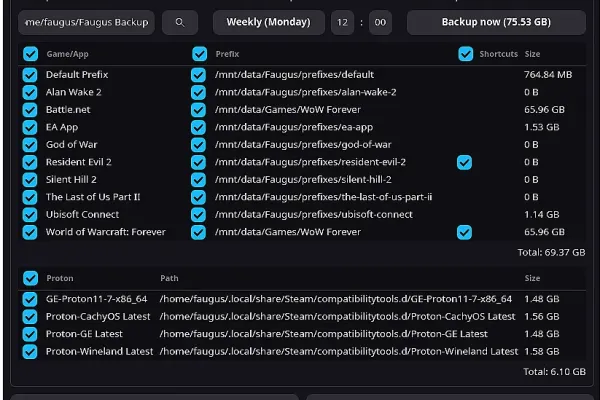This screenshot has height=400, width=600.
Task: Uncheck The Last of Us Part II checkbox
Action: pyautogui.click(x=30, y=197)
